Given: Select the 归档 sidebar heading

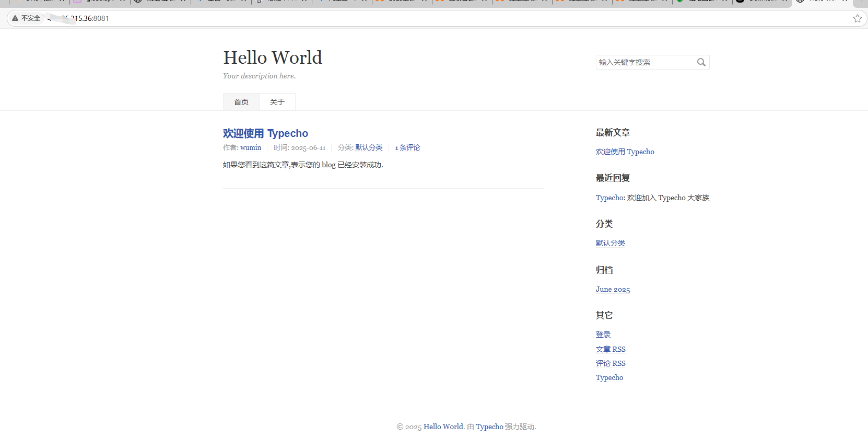Looking at the screenshot, I should click(x=604, y=270).
